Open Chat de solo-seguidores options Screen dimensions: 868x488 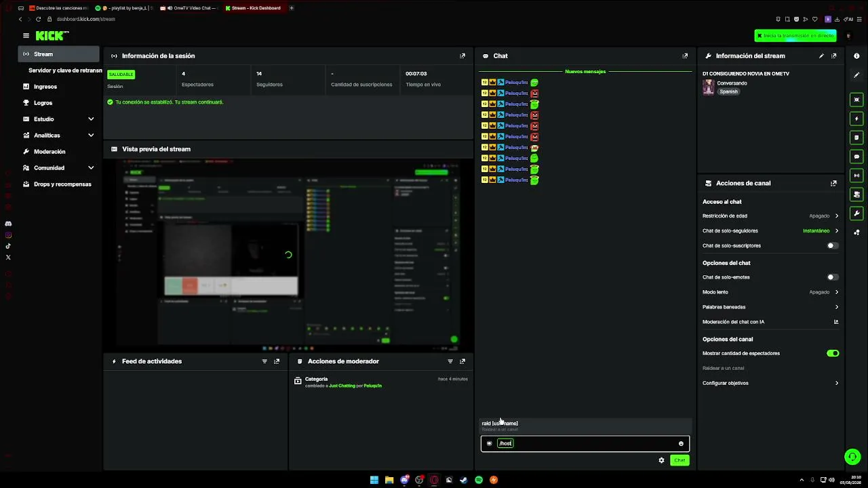pyautogui.click(x=770, y=231)
